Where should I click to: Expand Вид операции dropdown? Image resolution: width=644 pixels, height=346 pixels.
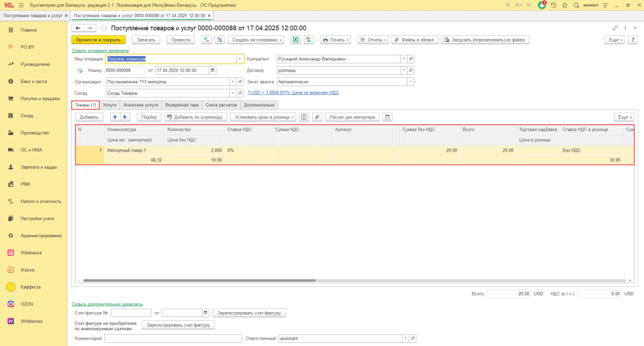[x=240, y=59]
